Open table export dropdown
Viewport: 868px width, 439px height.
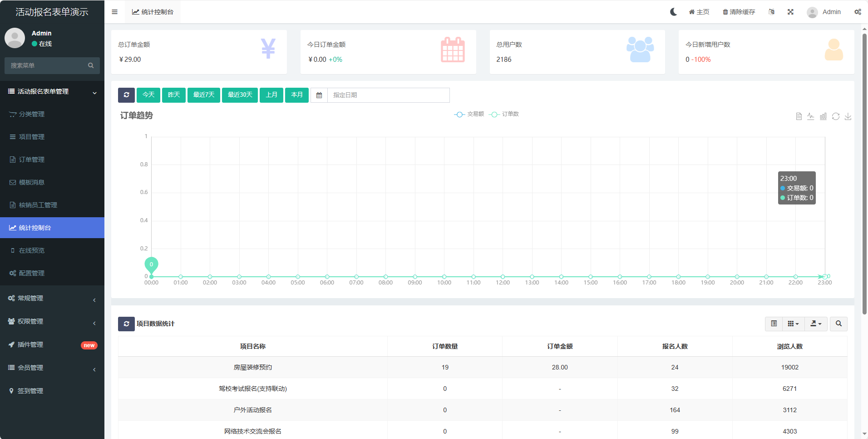coord(816,324)
